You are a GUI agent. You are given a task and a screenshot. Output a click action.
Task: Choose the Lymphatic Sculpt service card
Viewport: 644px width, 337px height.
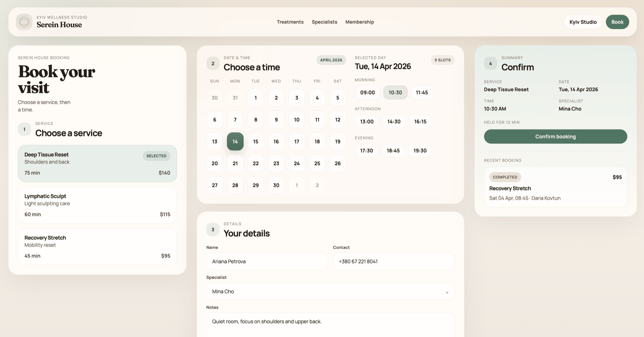(x=97, y=205)
